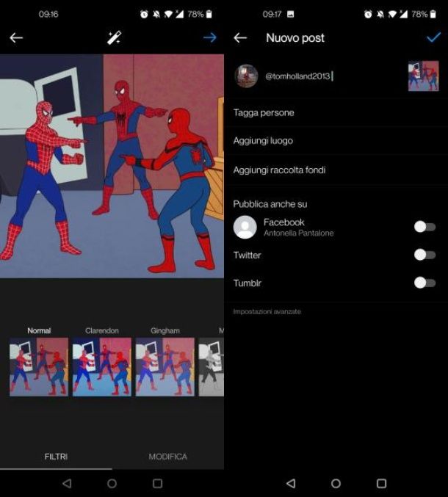Go back from the filter editing screen
The width and height of the screenshot is (448, 497).
[x=16, y=37]
